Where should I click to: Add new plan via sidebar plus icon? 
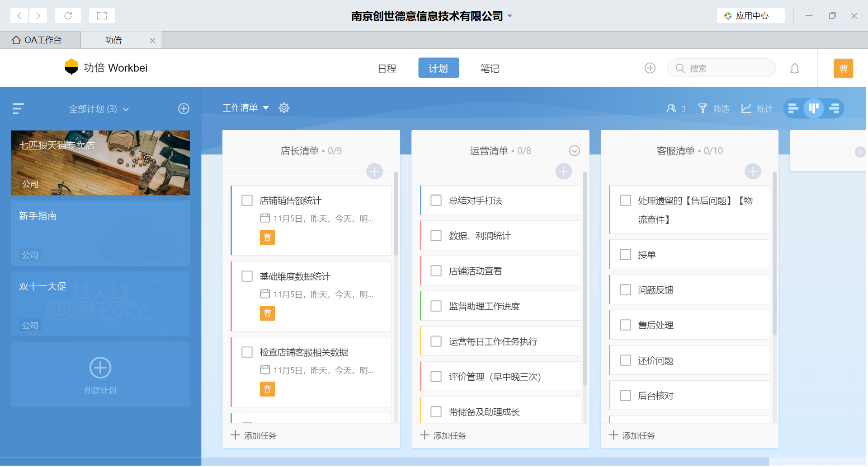(x=184, y=109)
